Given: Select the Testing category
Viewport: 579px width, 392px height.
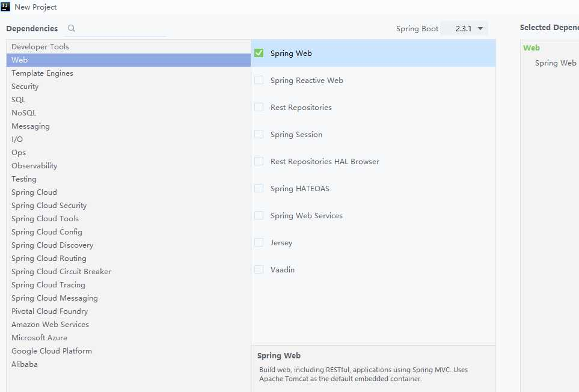Looking at the screenshot, I should pos(129,179).
